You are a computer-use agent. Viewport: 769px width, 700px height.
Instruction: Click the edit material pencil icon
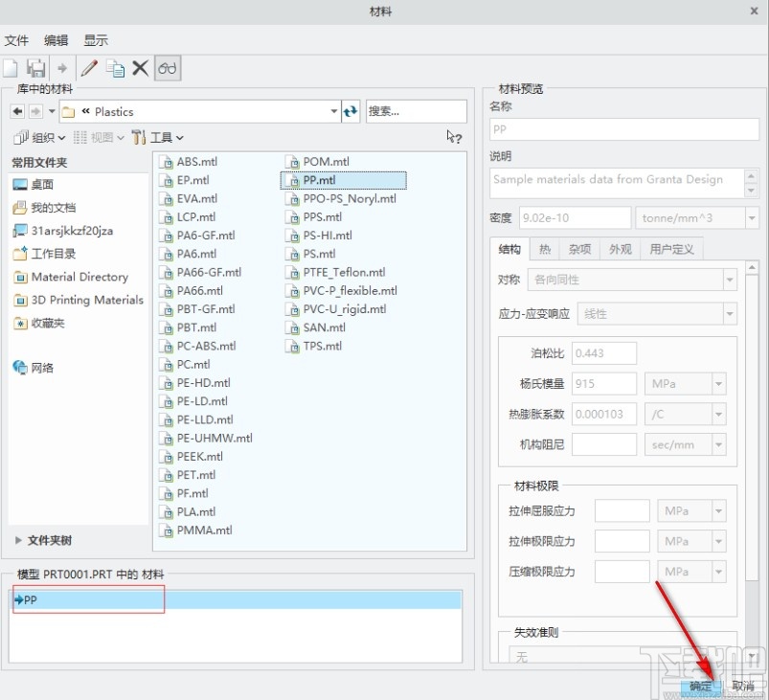pos(89,68)
